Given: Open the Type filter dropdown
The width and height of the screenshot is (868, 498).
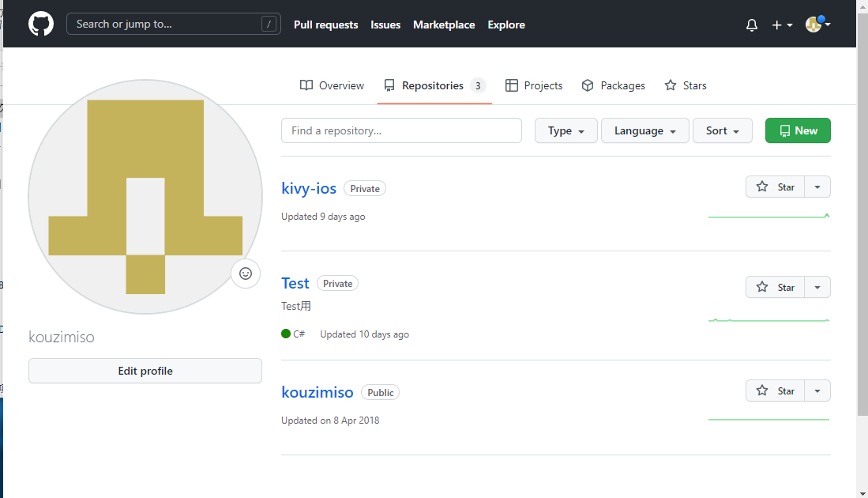Looking at the screenshot, I should click(x=566, y=130).
